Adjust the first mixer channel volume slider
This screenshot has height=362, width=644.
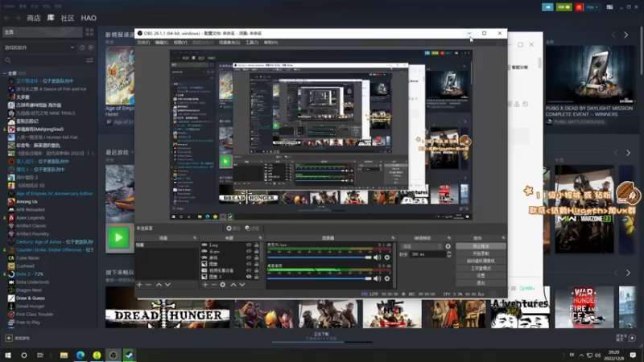pyautogui.click(x=319, y=257)
